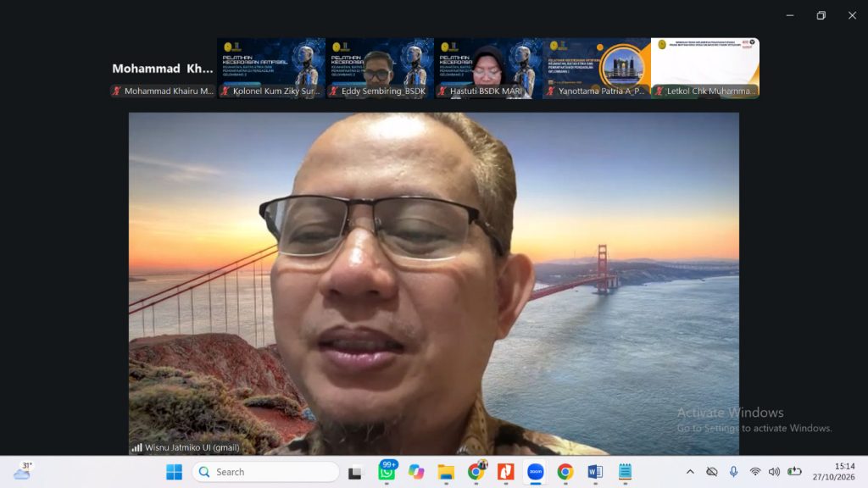Open Notepad from the taskbar

click(x=625, y=472)
